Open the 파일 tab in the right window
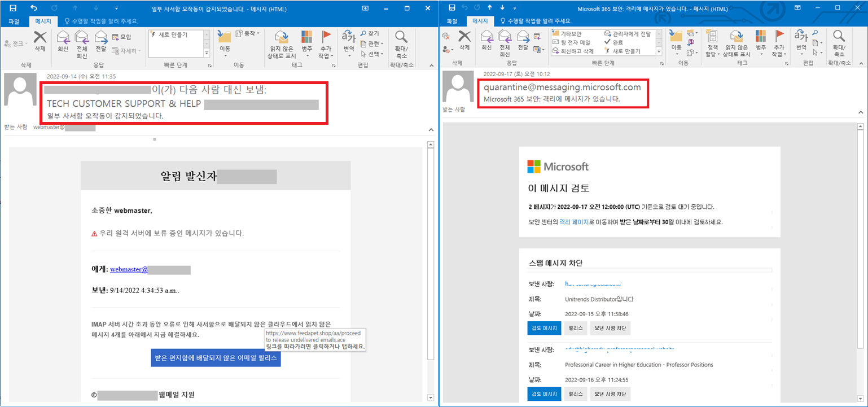This screenshot has height=407, width=868. coord(452,21)
